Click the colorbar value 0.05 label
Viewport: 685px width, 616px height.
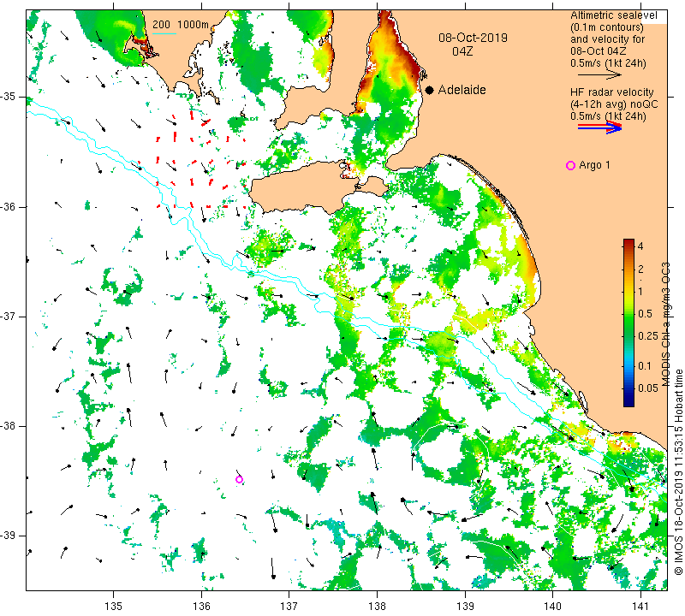(x=648, y=388)
